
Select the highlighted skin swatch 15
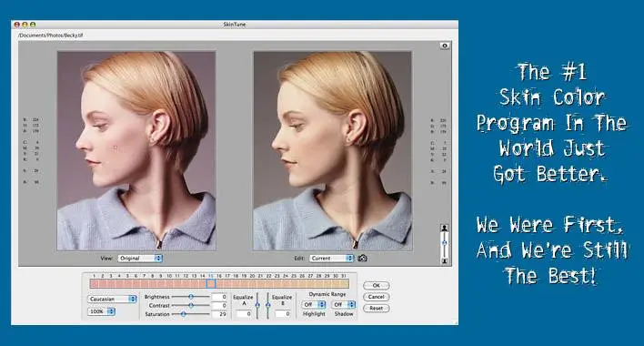coord(211,283)
